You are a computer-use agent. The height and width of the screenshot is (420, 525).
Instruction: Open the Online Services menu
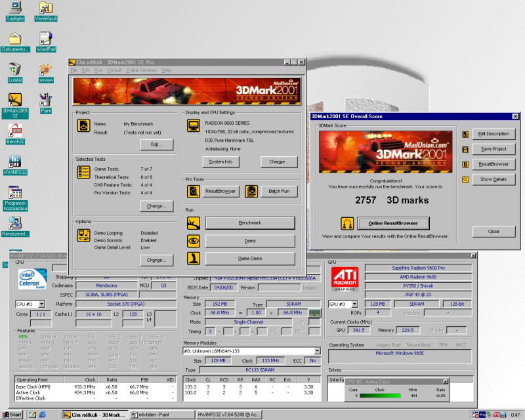pos(141,70)
